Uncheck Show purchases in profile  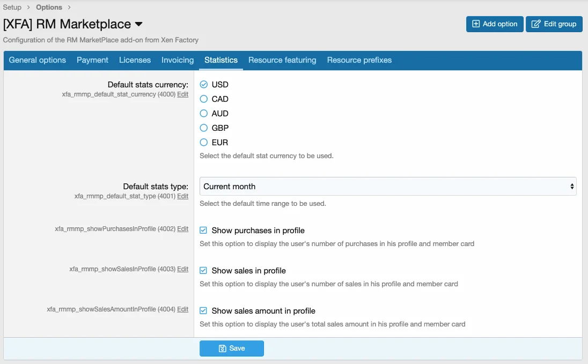[x=204, y=231]
